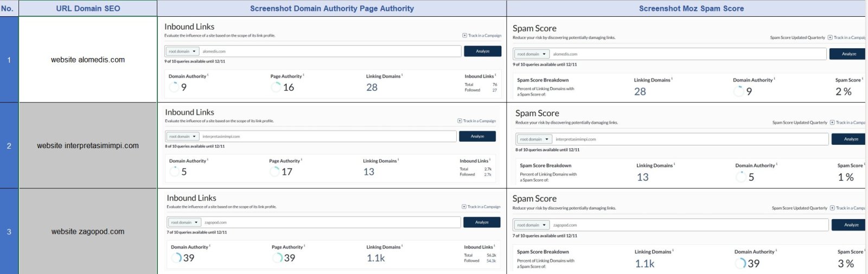This screenshot has height=274, width=868.
Task: Select the 'website alomedis.com' cell
Action: (88, 60)
